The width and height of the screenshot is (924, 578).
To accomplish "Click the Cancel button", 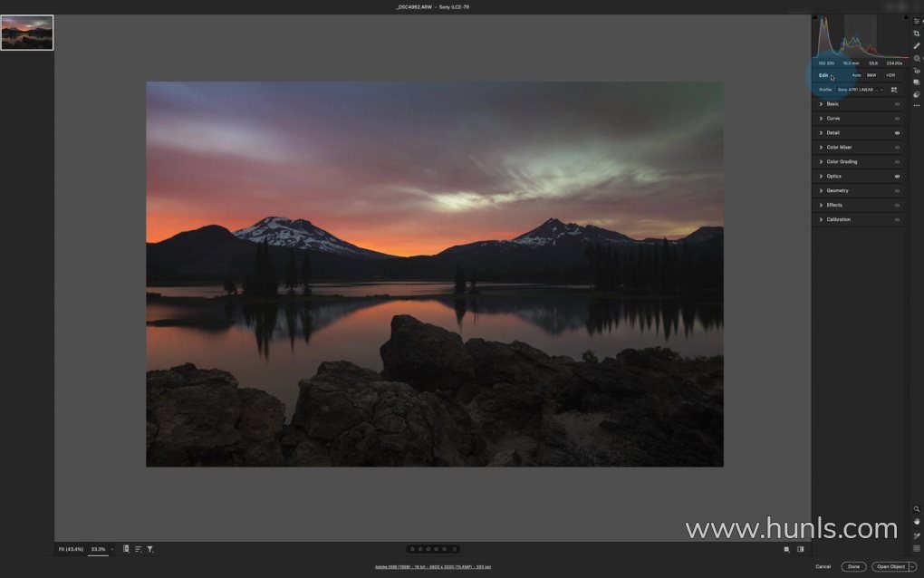I will coord(823,567).
